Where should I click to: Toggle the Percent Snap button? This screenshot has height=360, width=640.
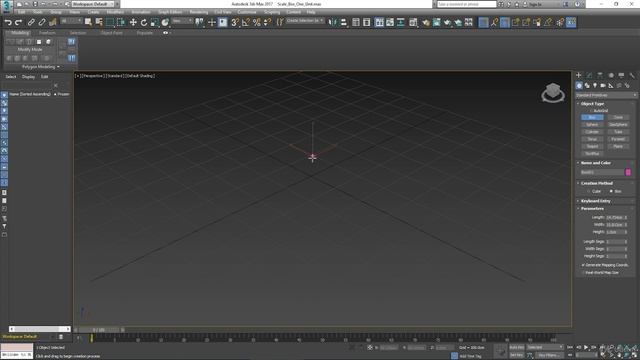257,22
